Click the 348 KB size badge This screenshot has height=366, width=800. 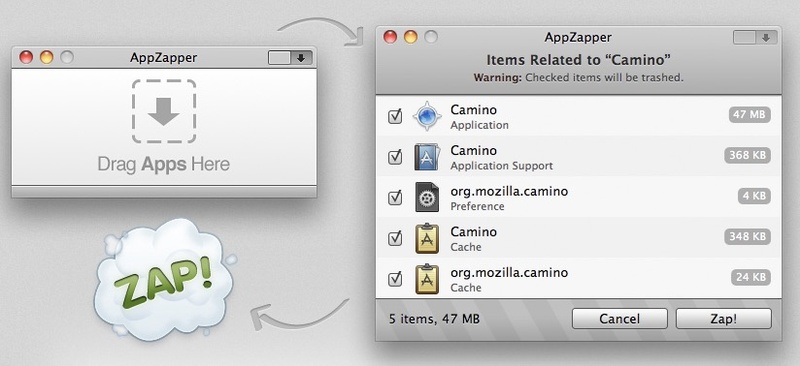click(747, 236)
